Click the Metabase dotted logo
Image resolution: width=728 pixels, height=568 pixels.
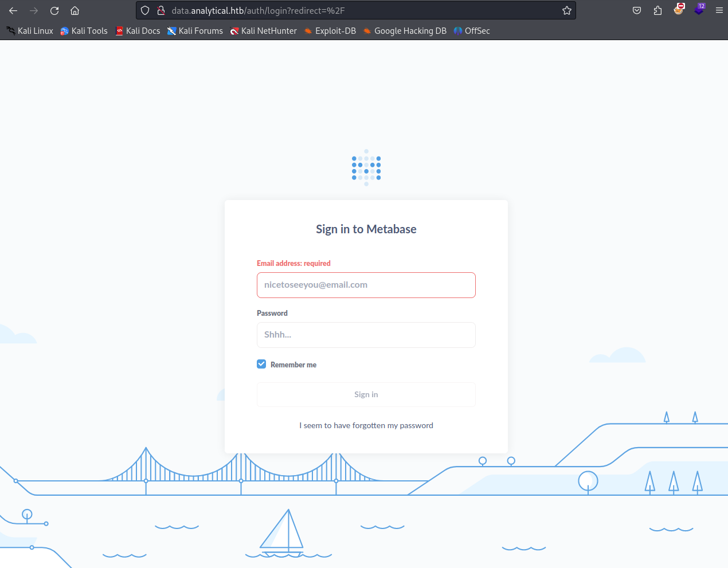tap(366, 167)
